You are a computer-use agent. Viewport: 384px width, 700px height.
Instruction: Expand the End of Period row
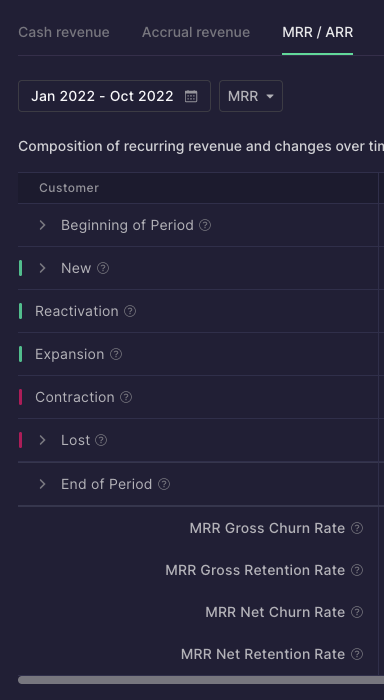[x=42, y=484]
